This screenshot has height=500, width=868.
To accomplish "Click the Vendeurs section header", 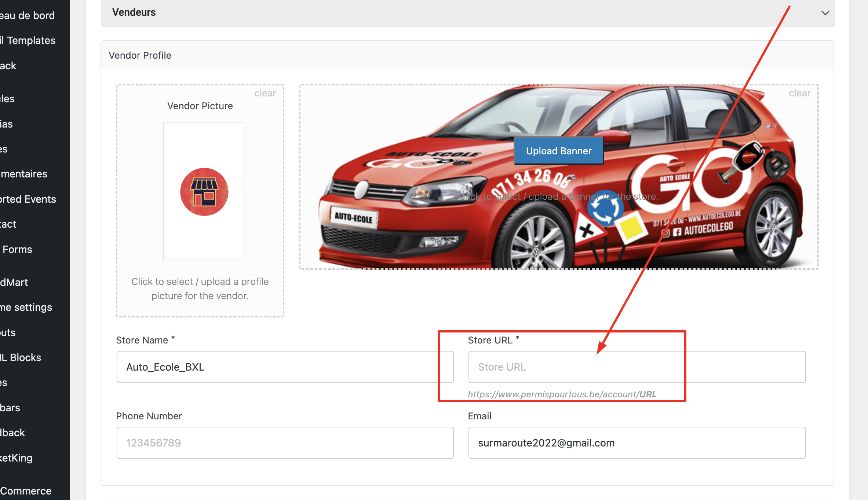I will click(468, 13).
